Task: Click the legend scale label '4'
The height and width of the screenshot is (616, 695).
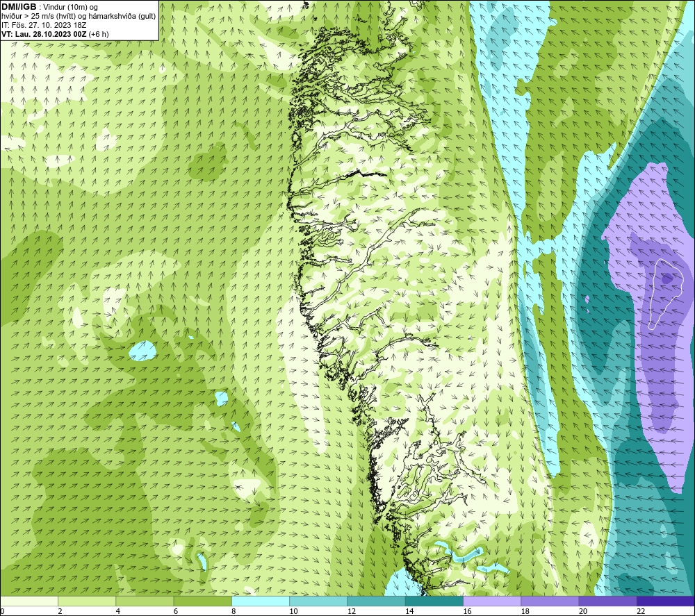Action: pyautogui.click(x=118, y=611)
